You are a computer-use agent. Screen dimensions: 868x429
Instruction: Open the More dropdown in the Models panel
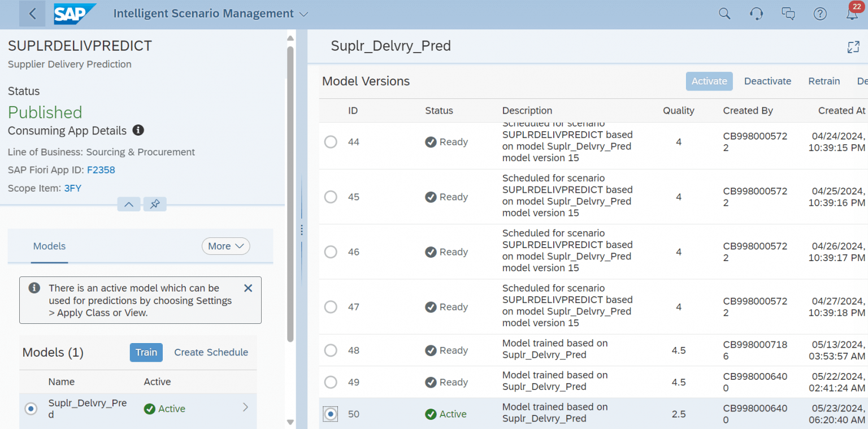point(225,246)
